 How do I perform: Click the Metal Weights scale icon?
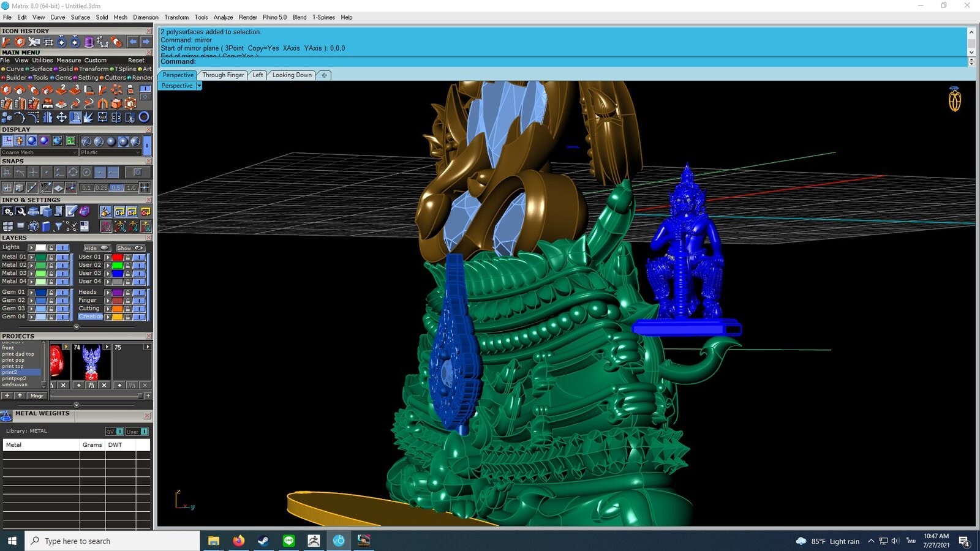6,416
